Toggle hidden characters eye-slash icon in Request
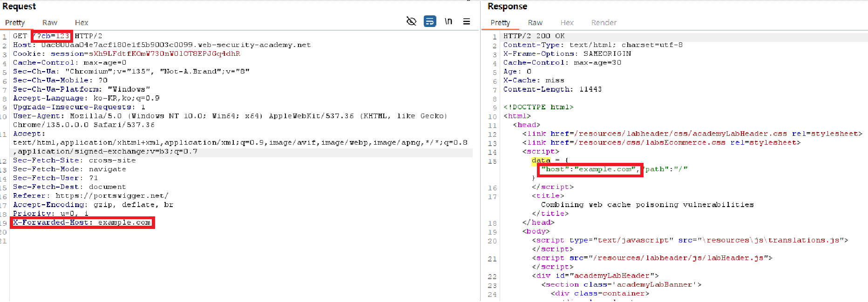 [411, 21]
